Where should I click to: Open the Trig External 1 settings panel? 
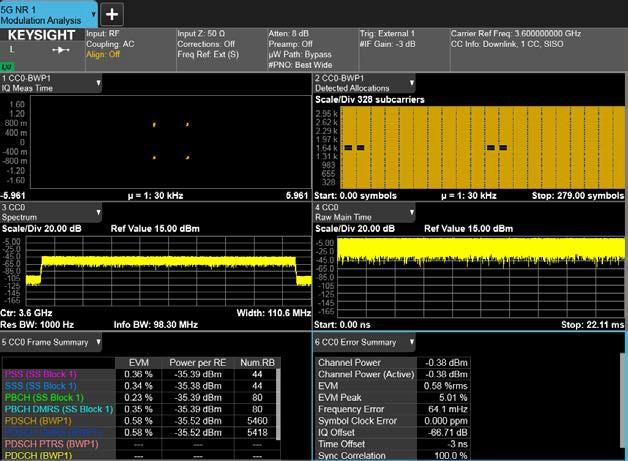click(x=400, y=38)
